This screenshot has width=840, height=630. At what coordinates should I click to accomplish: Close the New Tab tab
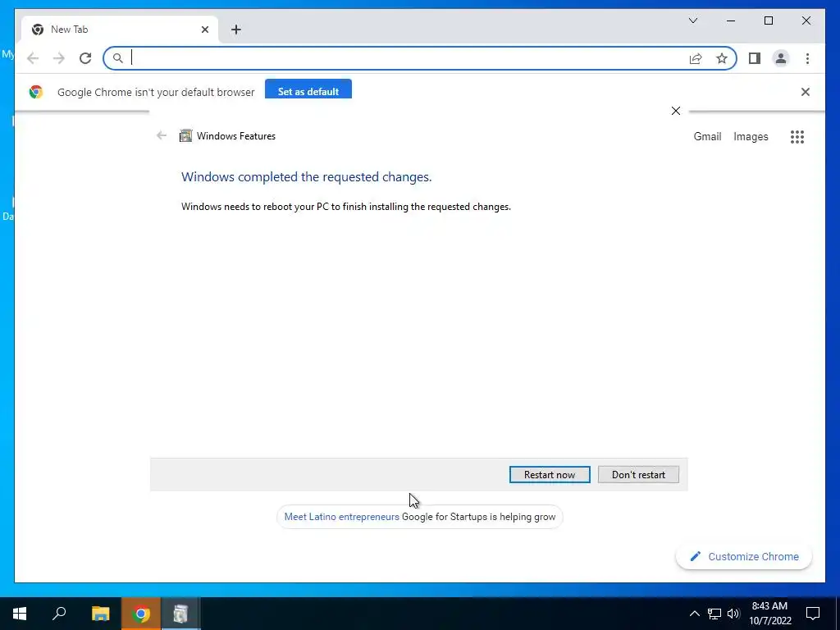click(204, 30)
